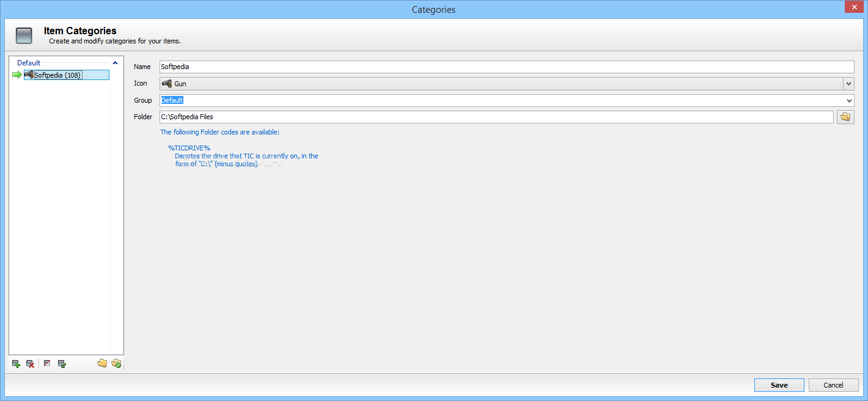Collapse the Default group in category list
Viewport: 868px width, 401px height.
click(x=115, y=62)
